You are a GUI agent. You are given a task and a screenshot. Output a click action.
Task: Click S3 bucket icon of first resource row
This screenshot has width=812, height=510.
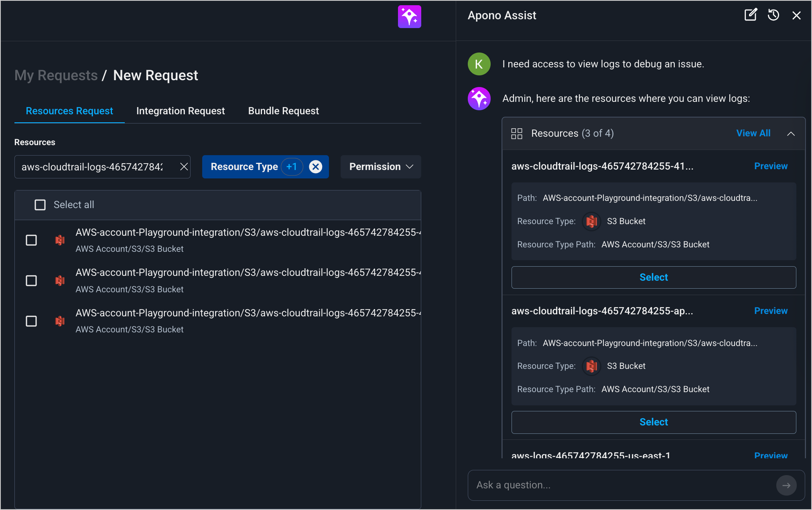point(60,240)
